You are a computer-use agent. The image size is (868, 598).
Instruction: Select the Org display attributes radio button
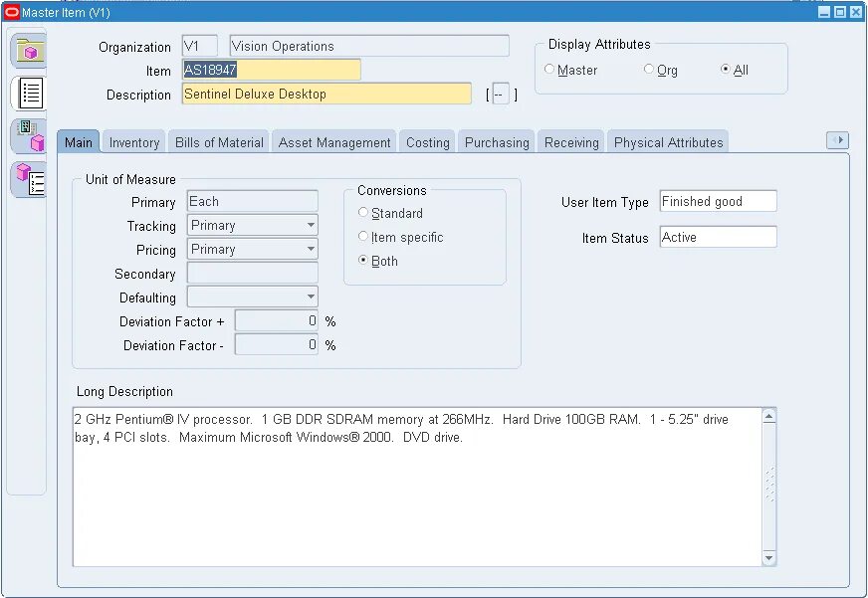648,69
